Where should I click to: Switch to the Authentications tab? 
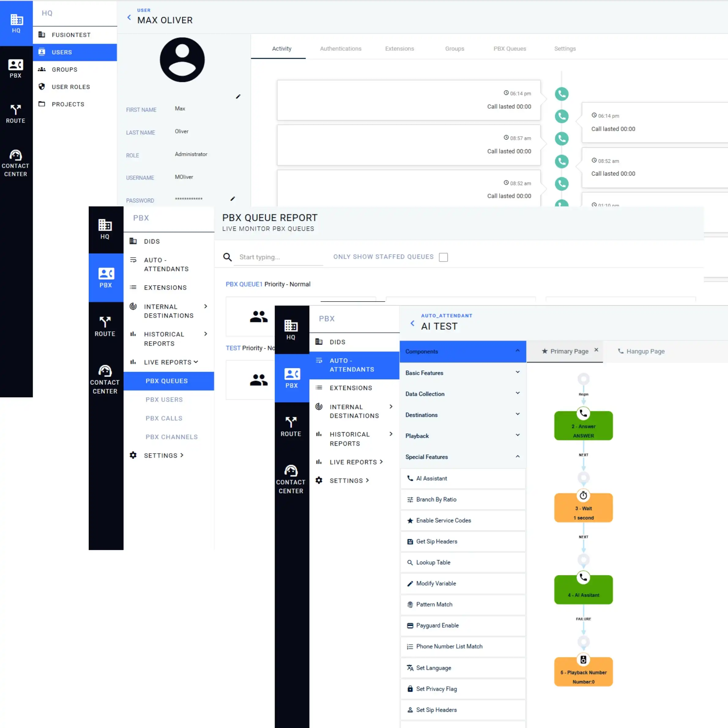point(340,49)
